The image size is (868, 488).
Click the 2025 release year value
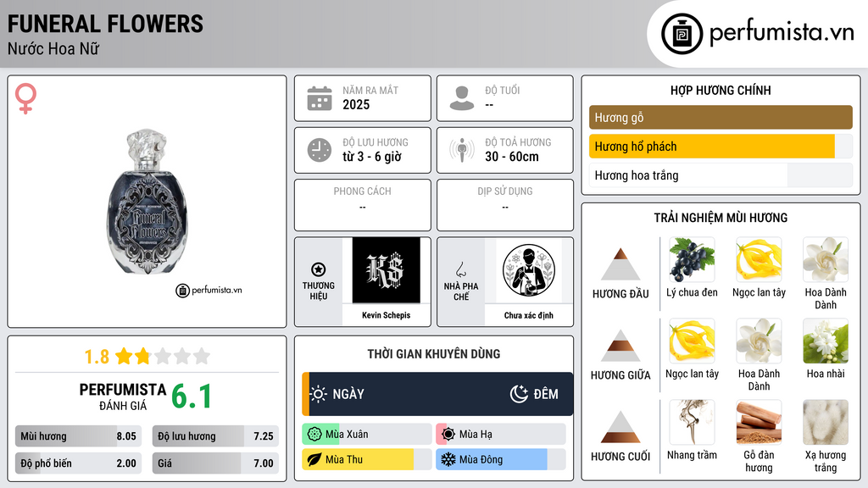[356, 104]
